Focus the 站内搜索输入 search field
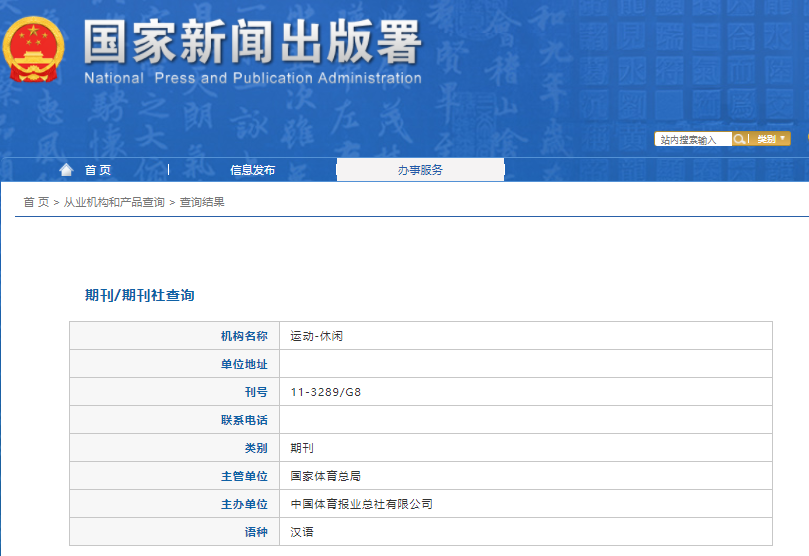Image resolution: width=809 pixels, height=556 pixels. 693,139
